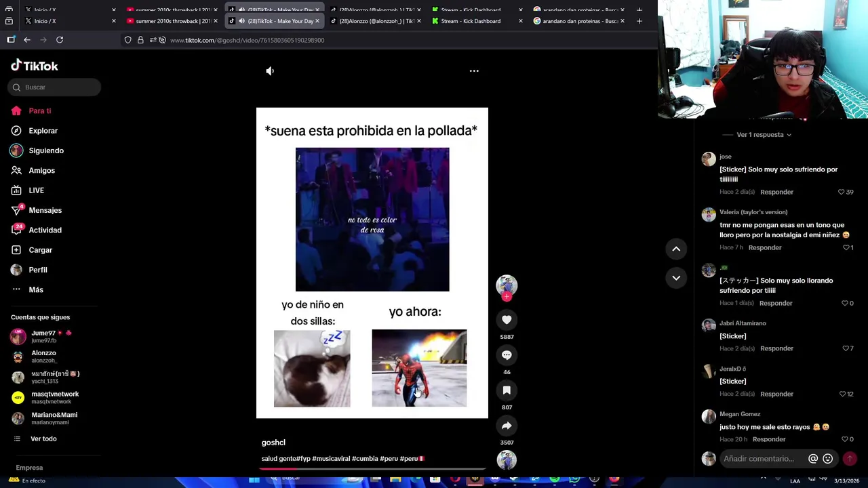868x488 pixels.
Task: Seek on the video progress bar
Action: pyautogui.click(x=372, y=468)
